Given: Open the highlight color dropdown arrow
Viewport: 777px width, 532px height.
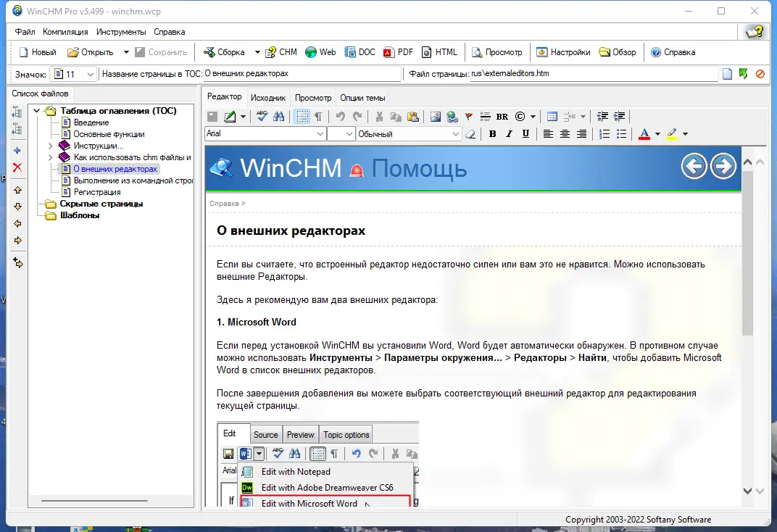Looking at the screenshot, I should (x=686, y=134).
